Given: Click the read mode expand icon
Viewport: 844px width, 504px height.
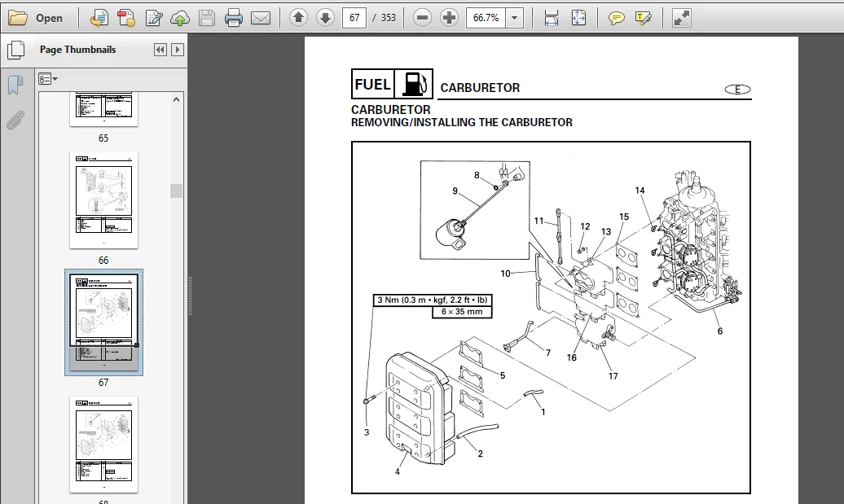Looking at the screenshot, I should (681, 18).
